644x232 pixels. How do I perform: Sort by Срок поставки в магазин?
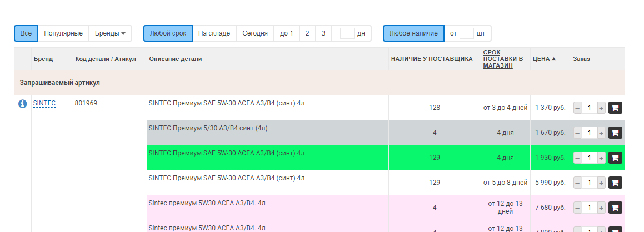point(503,59)
